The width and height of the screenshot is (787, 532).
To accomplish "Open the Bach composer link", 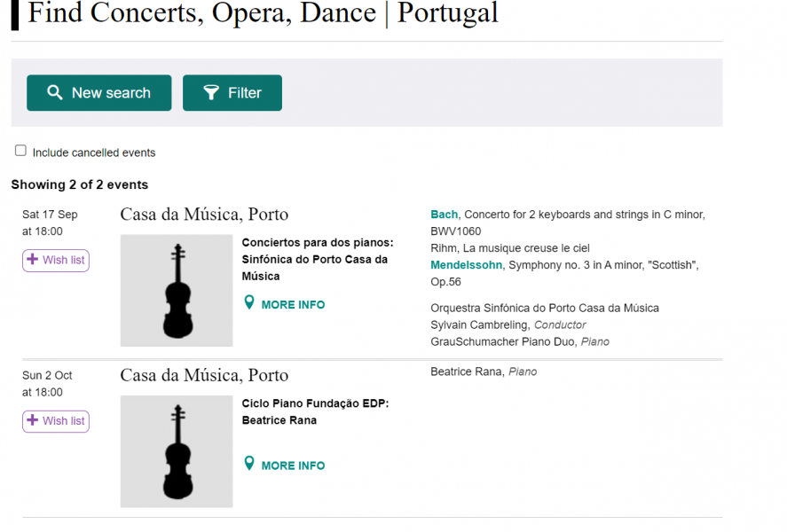I will (445, 215).
